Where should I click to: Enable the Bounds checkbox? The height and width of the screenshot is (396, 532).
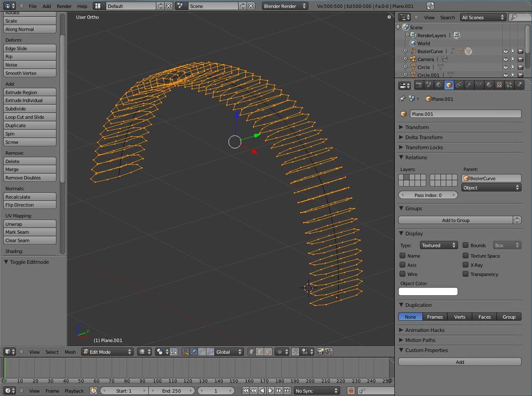pos(465,245)
